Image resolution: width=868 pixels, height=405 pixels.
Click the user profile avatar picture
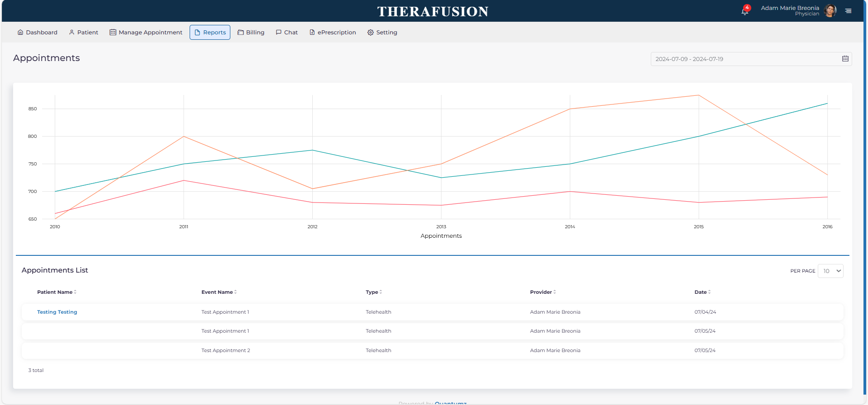(x=830, y=10)
